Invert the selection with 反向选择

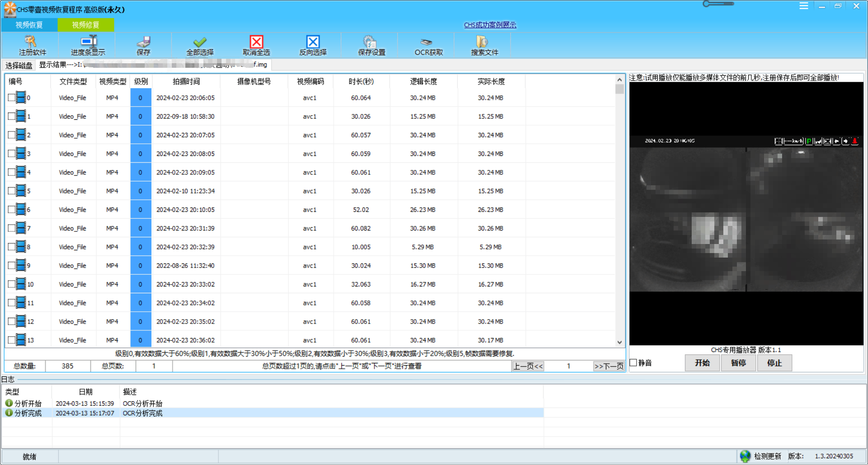(313, 45)
